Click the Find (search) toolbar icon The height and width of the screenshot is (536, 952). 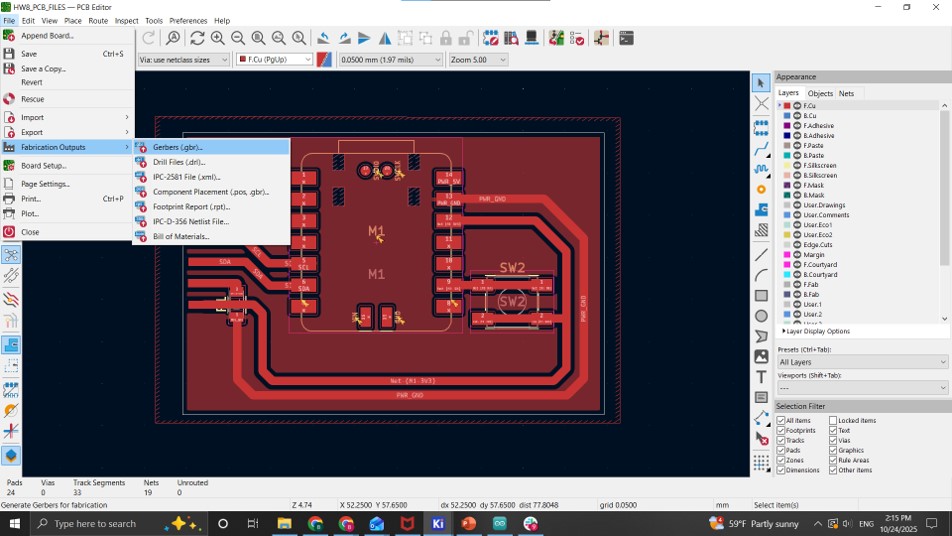click(174, 38)
